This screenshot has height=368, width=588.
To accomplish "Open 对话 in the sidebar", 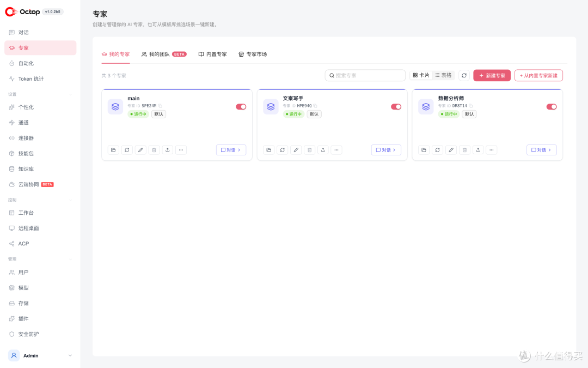I will click(x=40, y=32).
